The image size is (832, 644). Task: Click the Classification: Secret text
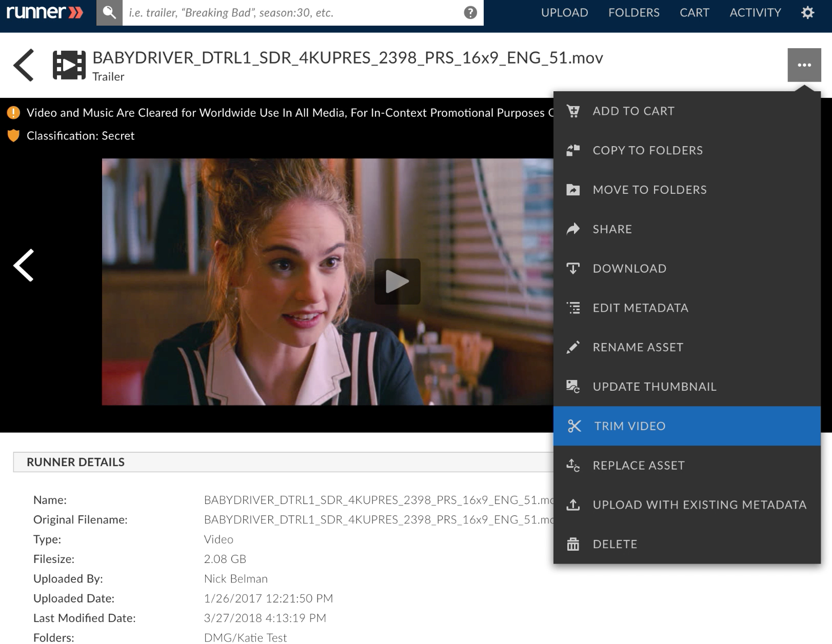click(x=81, y=136)
